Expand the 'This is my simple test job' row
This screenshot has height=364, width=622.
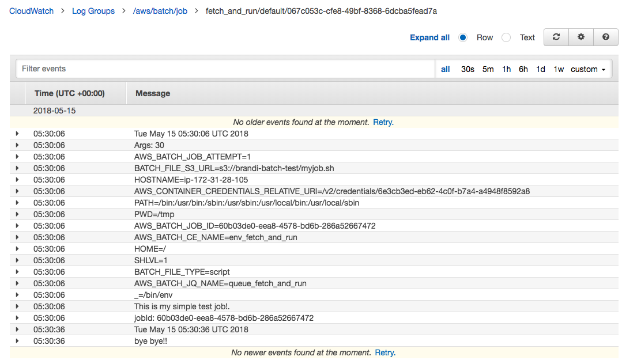coord(17,306)
